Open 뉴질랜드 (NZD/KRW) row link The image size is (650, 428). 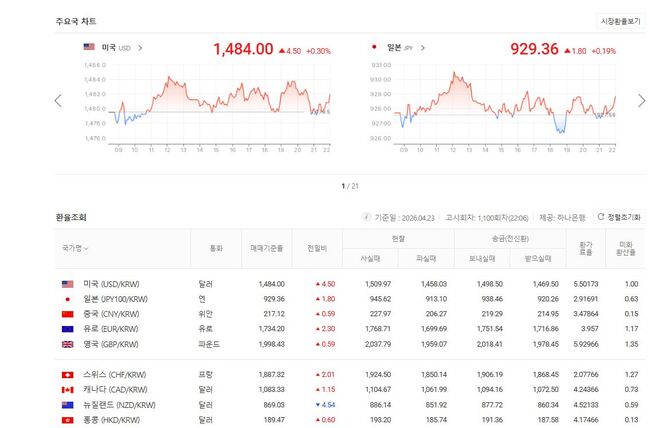[123, 404]
